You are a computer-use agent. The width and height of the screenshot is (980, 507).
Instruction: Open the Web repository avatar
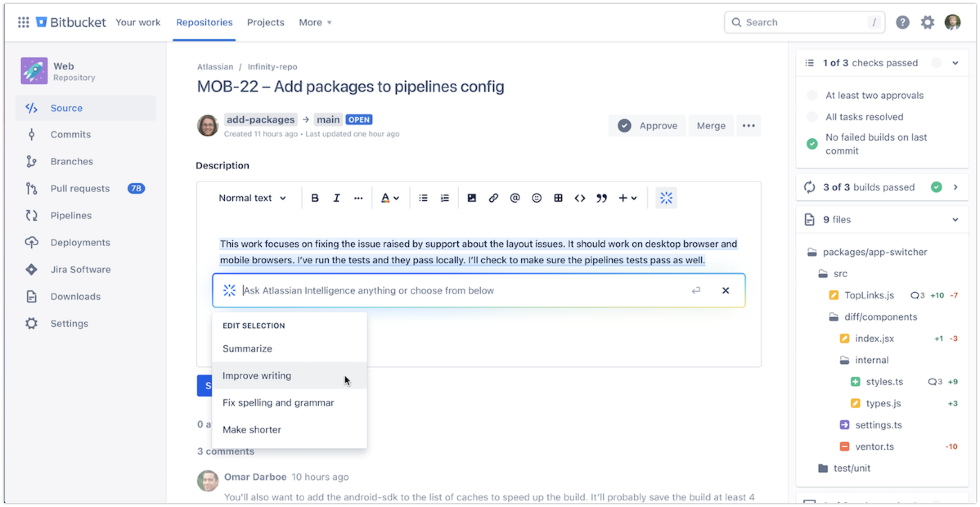[x=34, y=71]
